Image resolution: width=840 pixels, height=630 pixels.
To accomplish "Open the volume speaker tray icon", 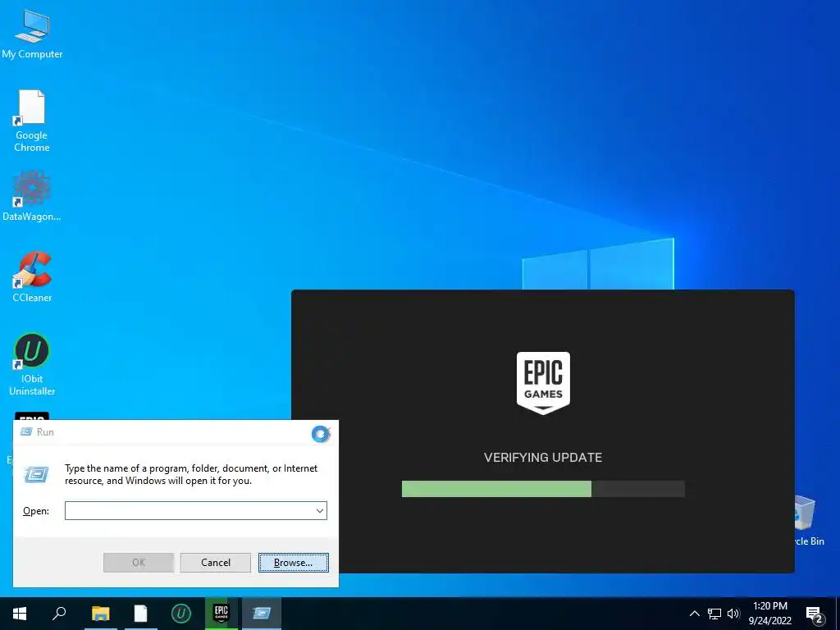I will (x=733, y=614).
